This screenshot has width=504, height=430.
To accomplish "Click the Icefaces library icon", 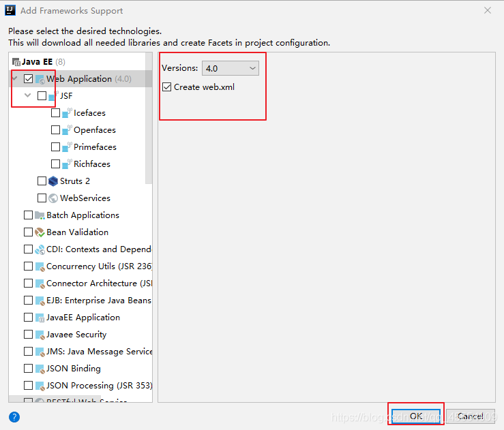I will click(x=67, y=112).
